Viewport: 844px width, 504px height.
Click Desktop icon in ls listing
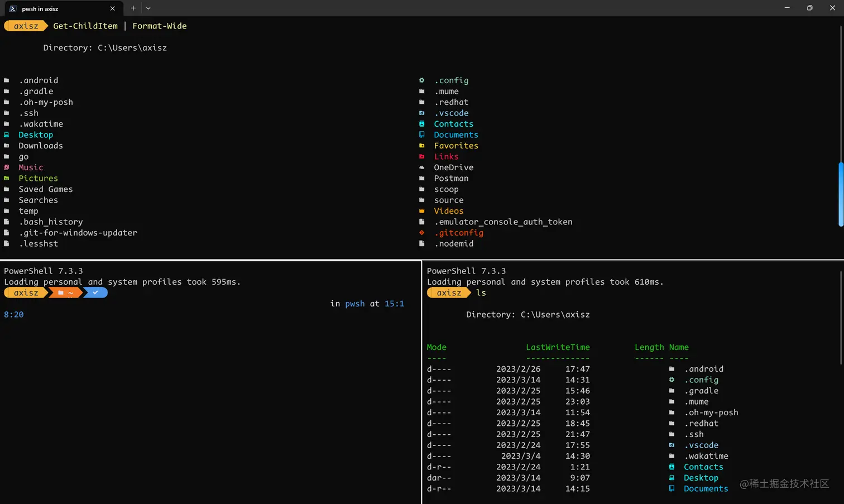[672, 478]
